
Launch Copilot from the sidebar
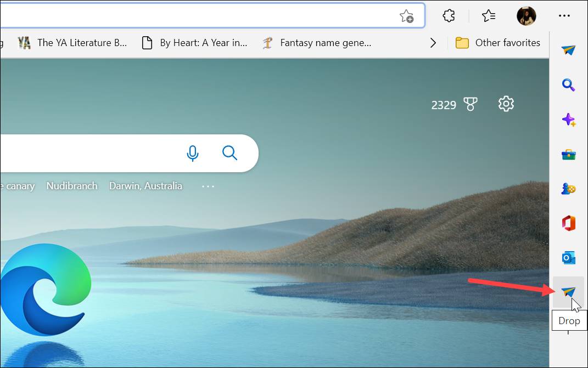coord(569,120)
